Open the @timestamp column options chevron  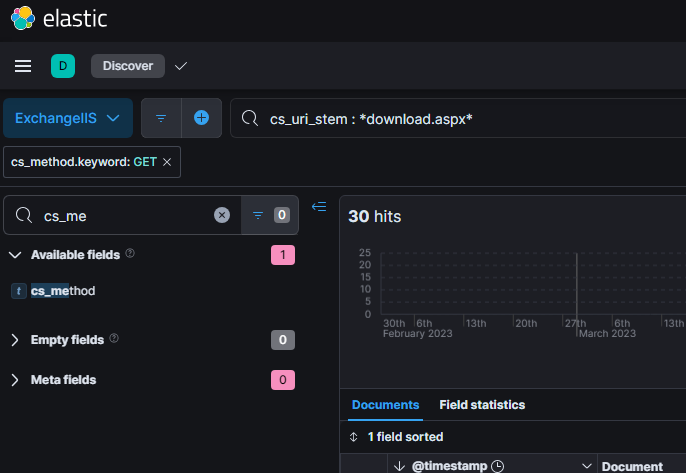coord(587,466)
